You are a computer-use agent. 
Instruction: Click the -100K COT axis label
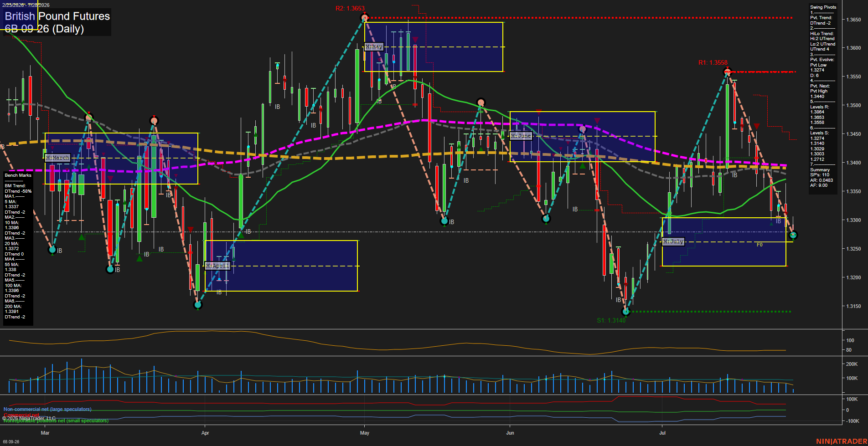coord(853,421)
